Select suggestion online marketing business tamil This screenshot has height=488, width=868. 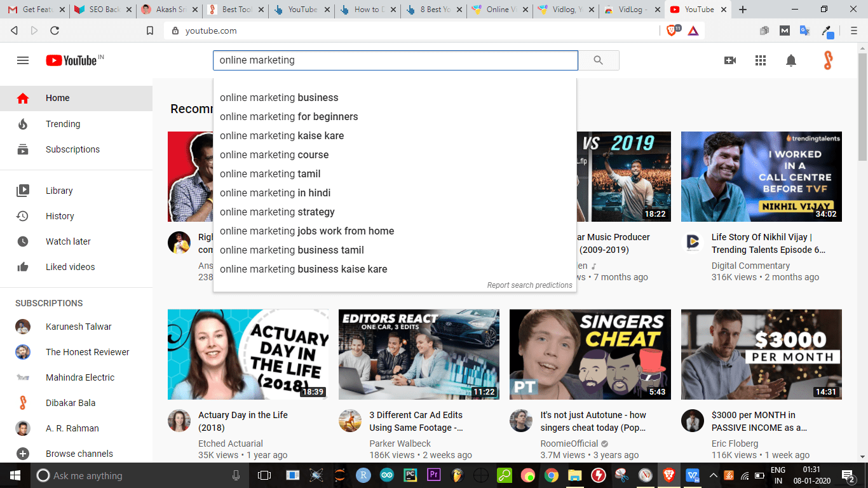395,250
